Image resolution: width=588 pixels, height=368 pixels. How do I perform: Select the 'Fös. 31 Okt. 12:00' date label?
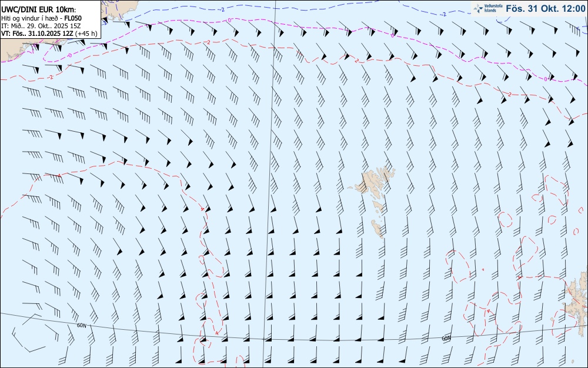click(545, 9)
